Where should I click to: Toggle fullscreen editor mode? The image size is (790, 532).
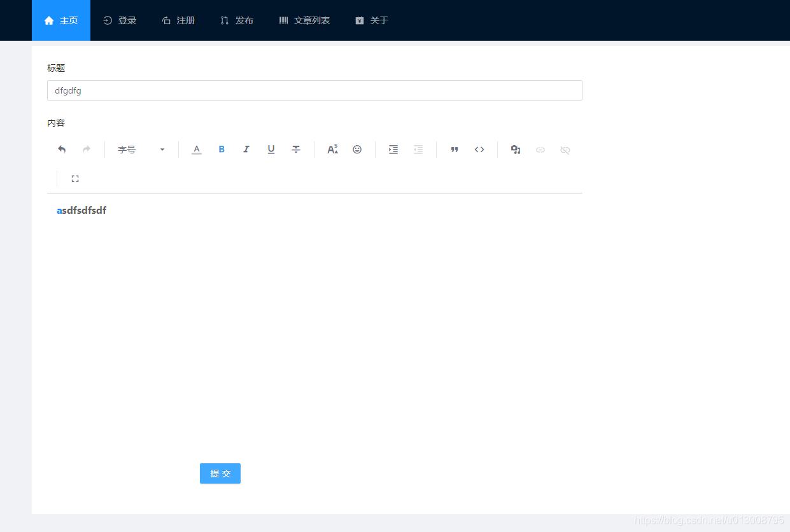coord(75,179)
